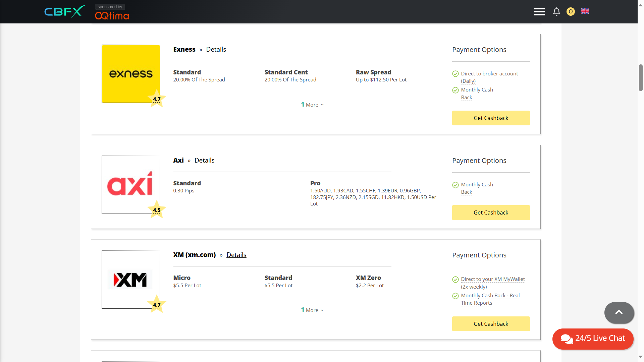Screen dimensions: 644x362
Task: Click Exness Direct to broker account checkmark
Action: click(x=455, y=74)
